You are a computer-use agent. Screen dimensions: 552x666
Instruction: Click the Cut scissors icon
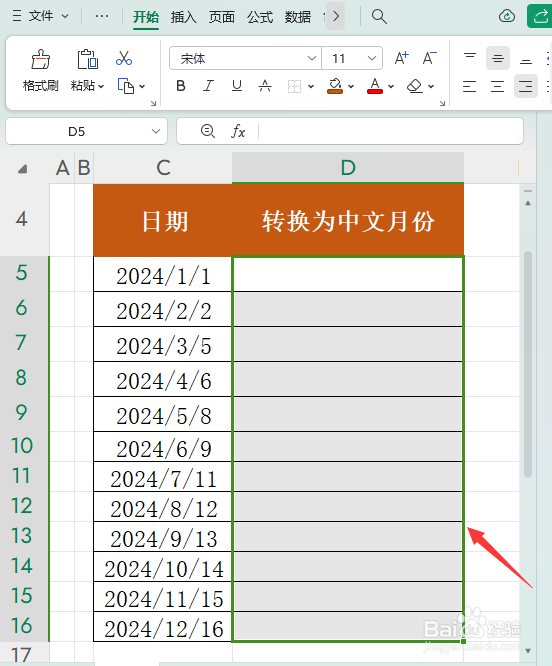point(124,58)
